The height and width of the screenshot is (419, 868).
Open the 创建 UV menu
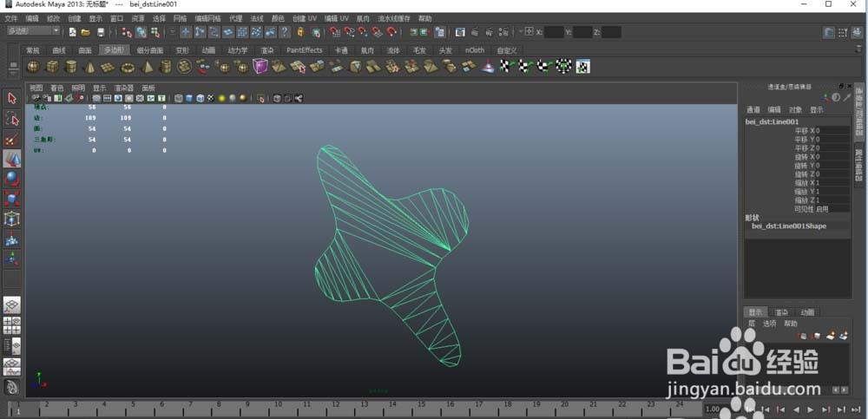click(305, 18)
